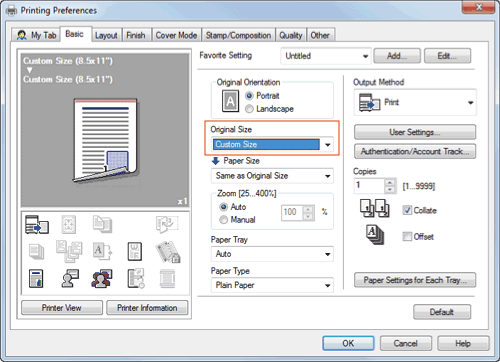
Task: Open the Output Method dropdown
Action: coord(415,102)
